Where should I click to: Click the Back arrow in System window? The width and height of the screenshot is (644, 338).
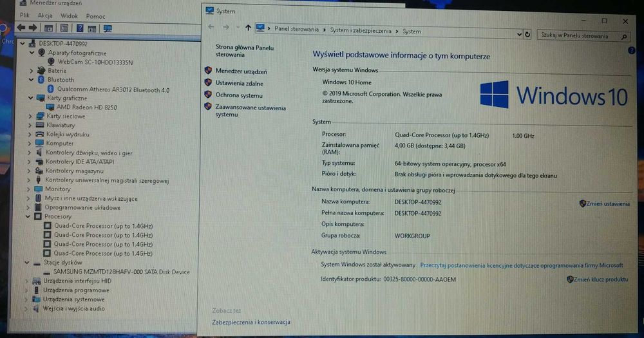pyautogui.click(x=211, y=26)
